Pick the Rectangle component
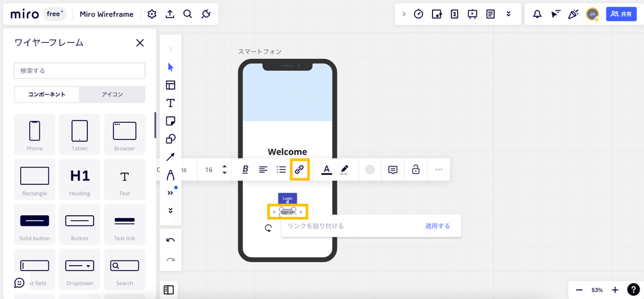Image resolution: width=644 pixels, height=299 pixels. point(34,179)
